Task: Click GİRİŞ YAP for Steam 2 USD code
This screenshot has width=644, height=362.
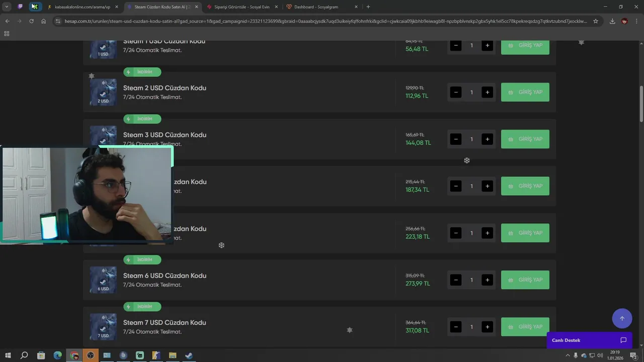Action: pos(525,92)
